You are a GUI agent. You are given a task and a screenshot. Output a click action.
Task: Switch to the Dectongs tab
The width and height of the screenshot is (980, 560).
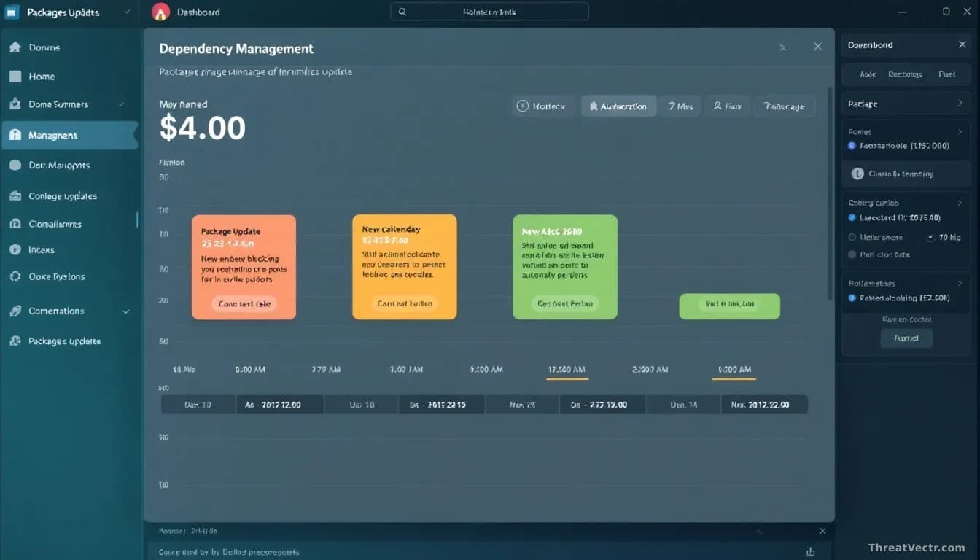[906, 74]
